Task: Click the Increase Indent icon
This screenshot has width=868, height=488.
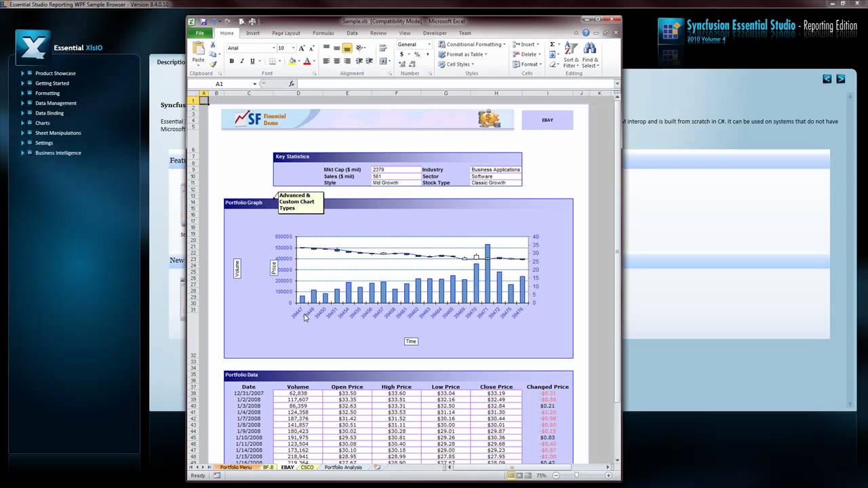Action: click(370, 61)
